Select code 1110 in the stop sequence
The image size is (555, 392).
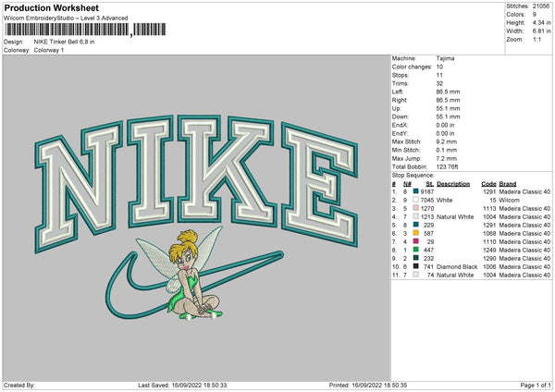click(489, 241)
